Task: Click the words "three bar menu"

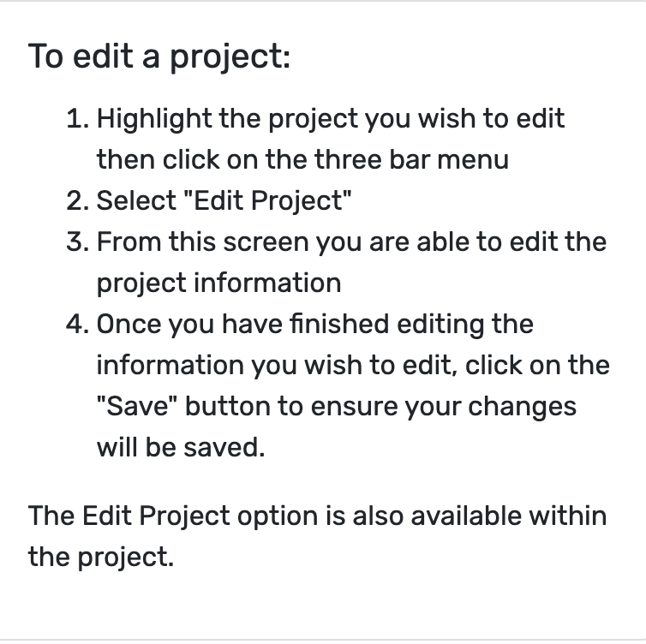Action: click(411, 159)
